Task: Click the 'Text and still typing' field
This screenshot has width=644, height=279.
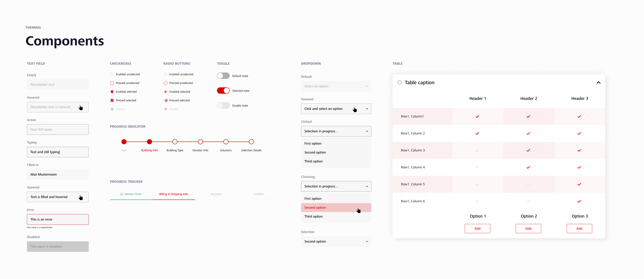Action: click(x=58, y=152)
